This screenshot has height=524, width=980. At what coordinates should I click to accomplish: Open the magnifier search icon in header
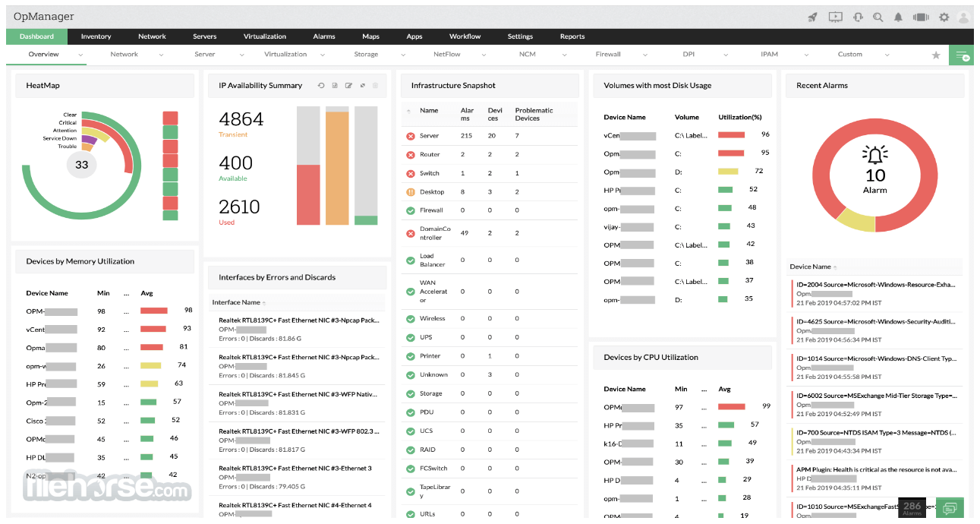878,17
